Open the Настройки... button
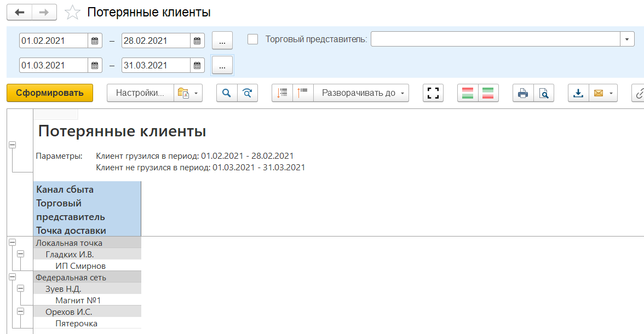The height and width of the screenshot is (334, 644). 140,93
